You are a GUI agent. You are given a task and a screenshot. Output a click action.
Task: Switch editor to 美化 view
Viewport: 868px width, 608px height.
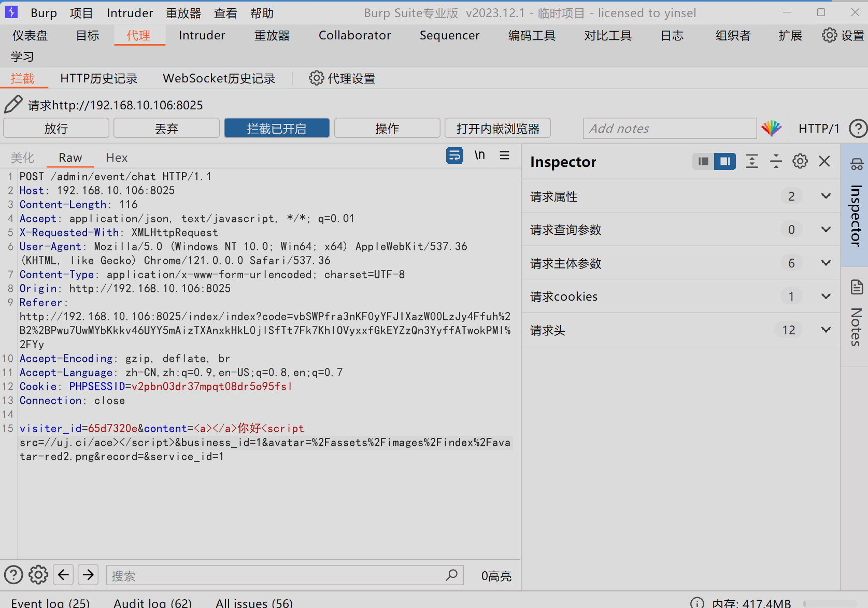[23, 158]
